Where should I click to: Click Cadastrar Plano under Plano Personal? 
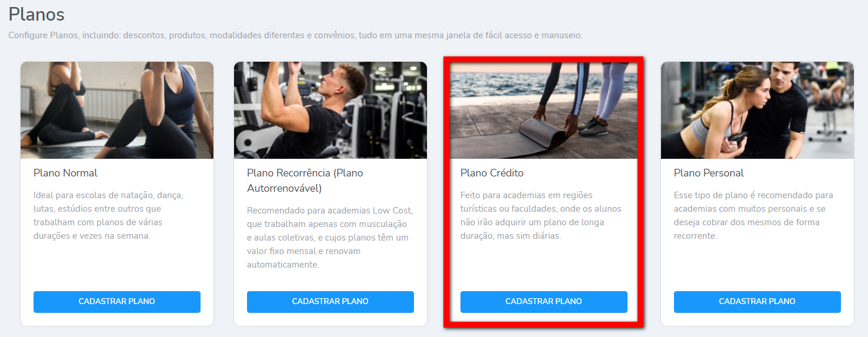coord(757,302)
